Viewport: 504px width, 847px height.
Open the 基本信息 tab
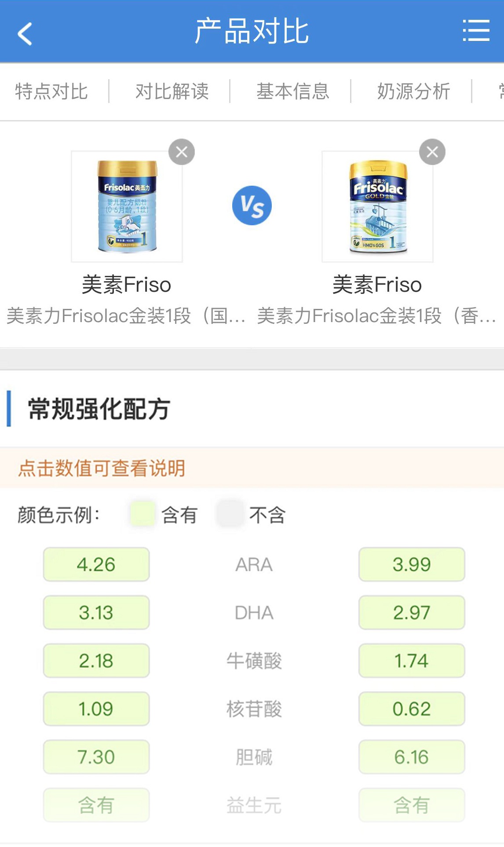click(293, 92)
